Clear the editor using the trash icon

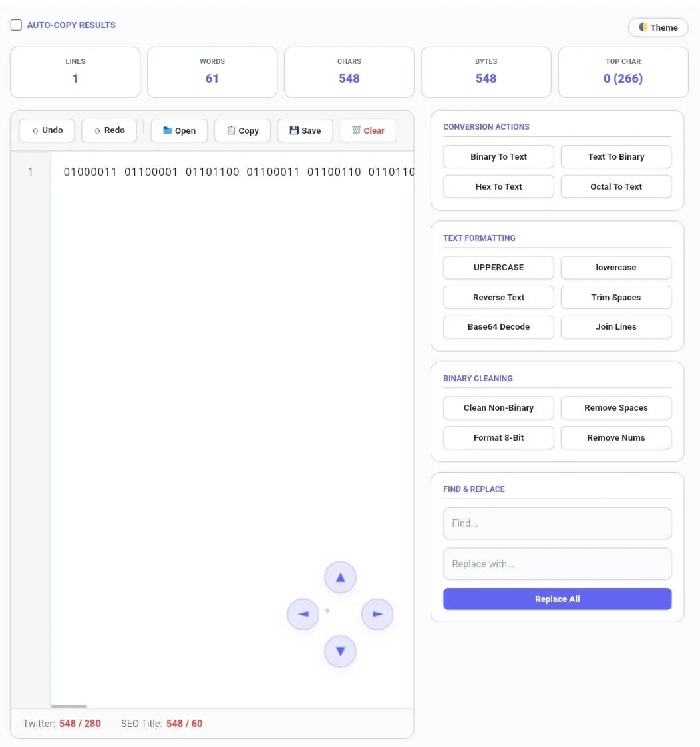[x=368, y=130]
